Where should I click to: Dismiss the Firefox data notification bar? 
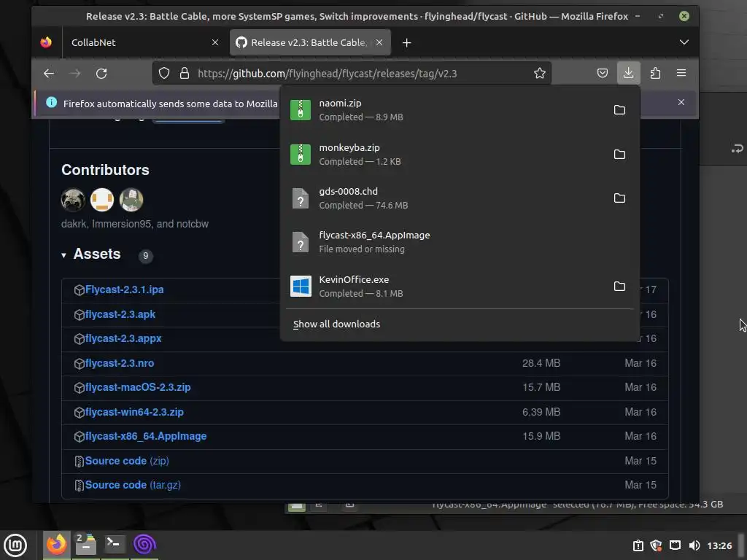click(x=681, y=102)
